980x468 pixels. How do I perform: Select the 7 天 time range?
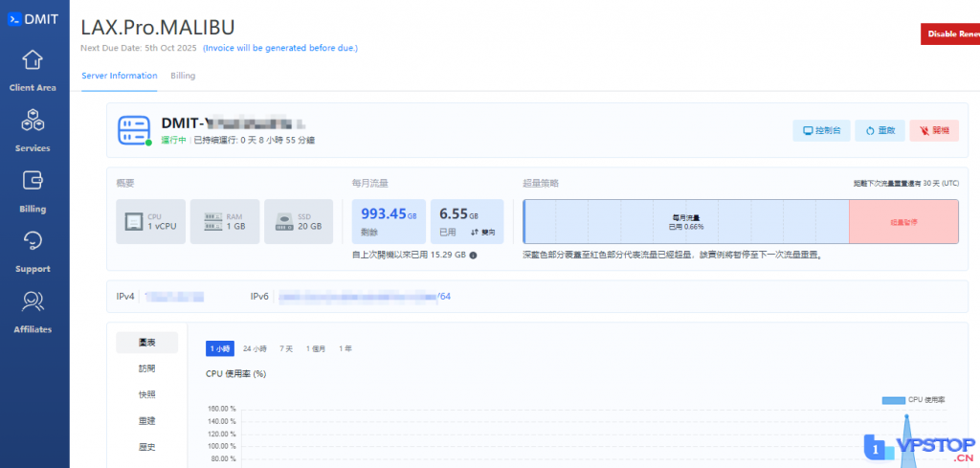click(286, 349)
